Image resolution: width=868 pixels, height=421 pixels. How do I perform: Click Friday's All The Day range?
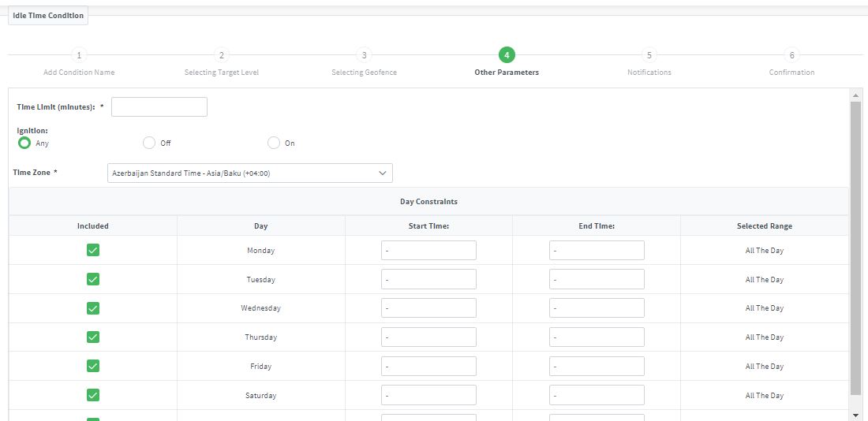coord(765,367)
